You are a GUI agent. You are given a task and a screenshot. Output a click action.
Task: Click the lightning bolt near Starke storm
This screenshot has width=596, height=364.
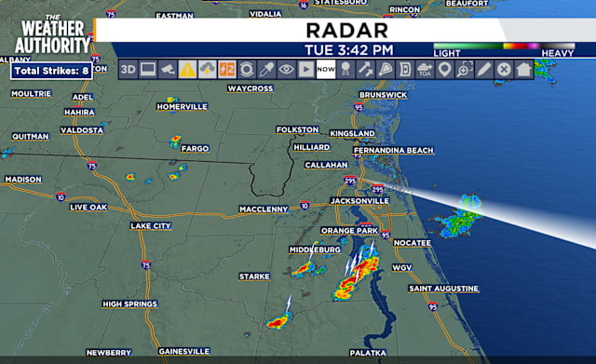point(289,303)
